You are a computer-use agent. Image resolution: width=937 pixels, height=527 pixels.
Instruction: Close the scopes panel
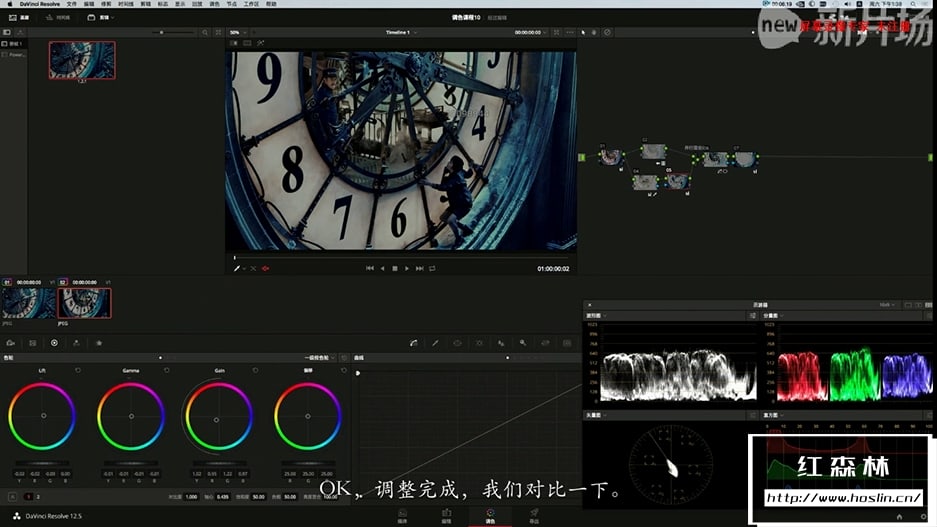[589, 305]
